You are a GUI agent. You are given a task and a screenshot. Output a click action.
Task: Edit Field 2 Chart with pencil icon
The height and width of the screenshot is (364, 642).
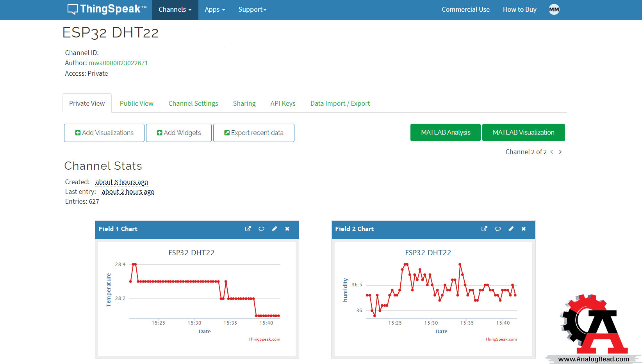point(511,229)
